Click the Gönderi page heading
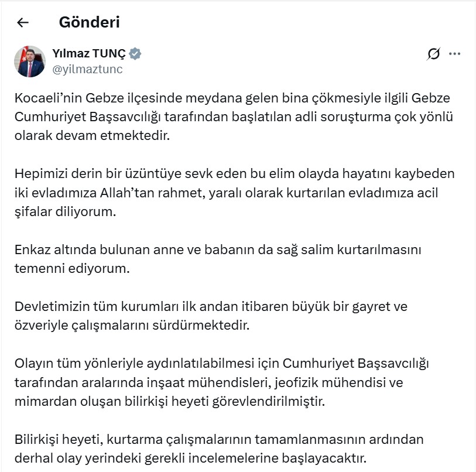Viewport: 476px width, 472px height. coord(89,22)
